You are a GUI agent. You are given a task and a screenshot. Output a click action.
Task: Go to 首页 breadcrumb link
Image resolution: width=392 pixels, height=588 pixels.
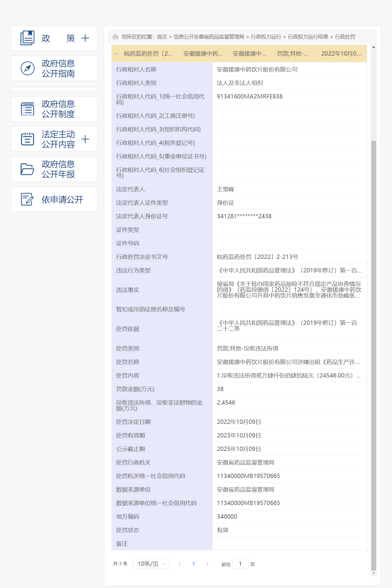click(162, 37)
